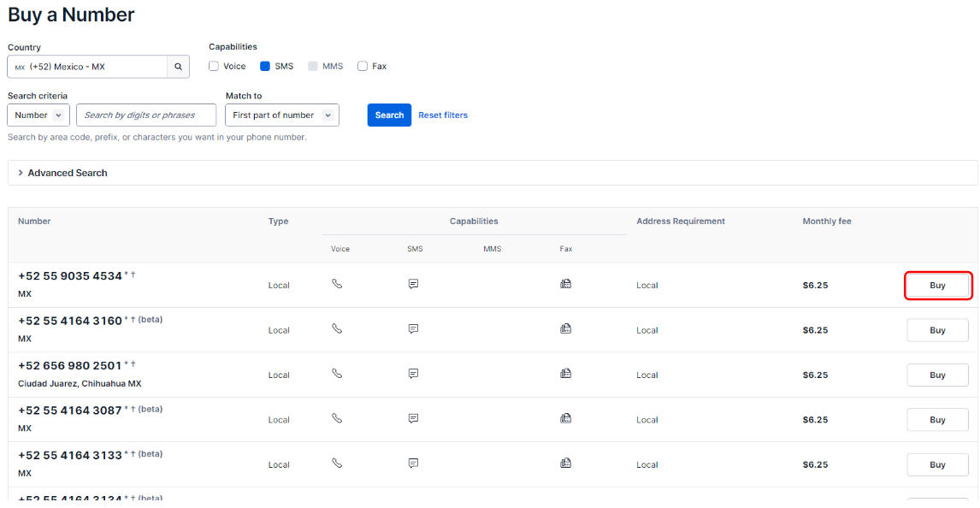
Task: Click the Reset filters link
Action: (443, 115)
